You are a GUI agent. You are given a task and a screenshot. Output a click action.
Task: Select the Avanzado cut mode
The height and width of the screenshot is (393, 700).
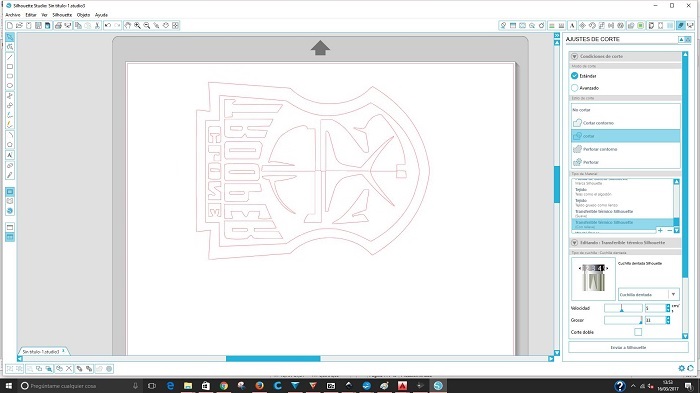tap(575, 88)
